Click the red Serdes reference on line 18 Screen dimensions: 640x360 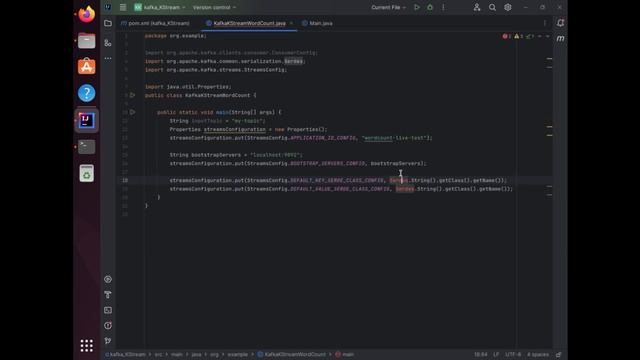[398, 180]
